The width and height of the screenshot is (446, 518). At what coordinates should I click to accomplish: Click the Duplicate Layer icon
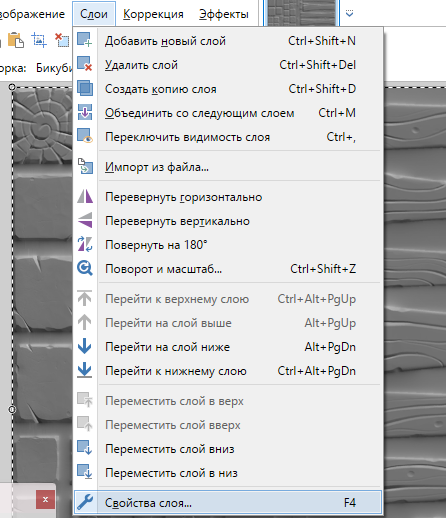pos(85,88)
